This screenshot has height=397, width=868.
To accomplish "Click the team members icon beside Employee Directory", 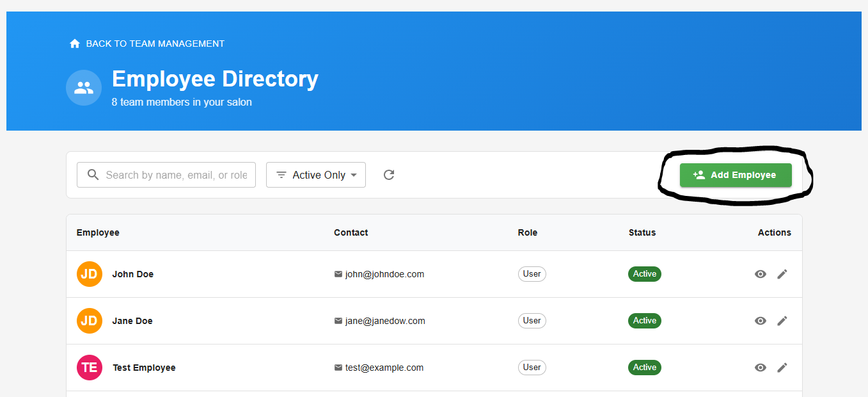I will pos(84,88).
